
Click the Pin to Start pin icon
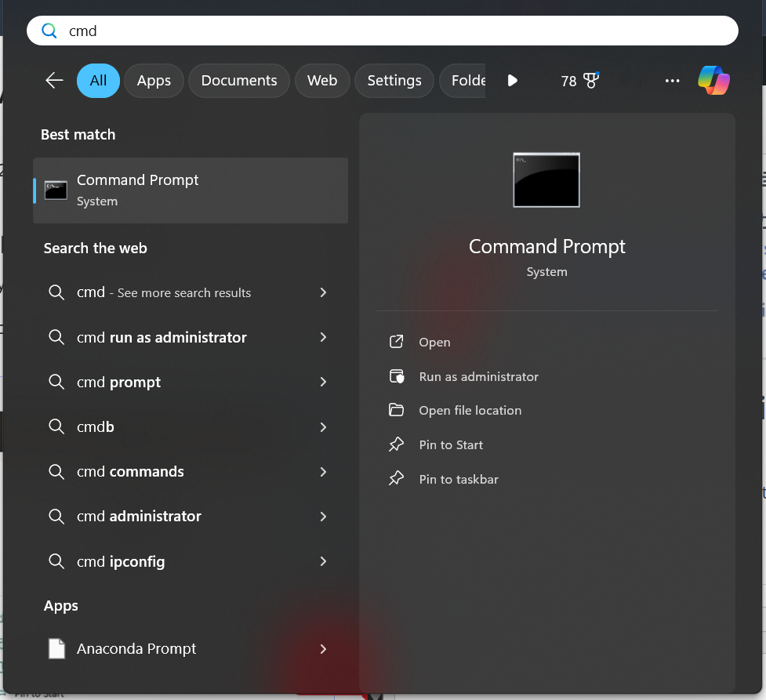[x=397, y=444]
